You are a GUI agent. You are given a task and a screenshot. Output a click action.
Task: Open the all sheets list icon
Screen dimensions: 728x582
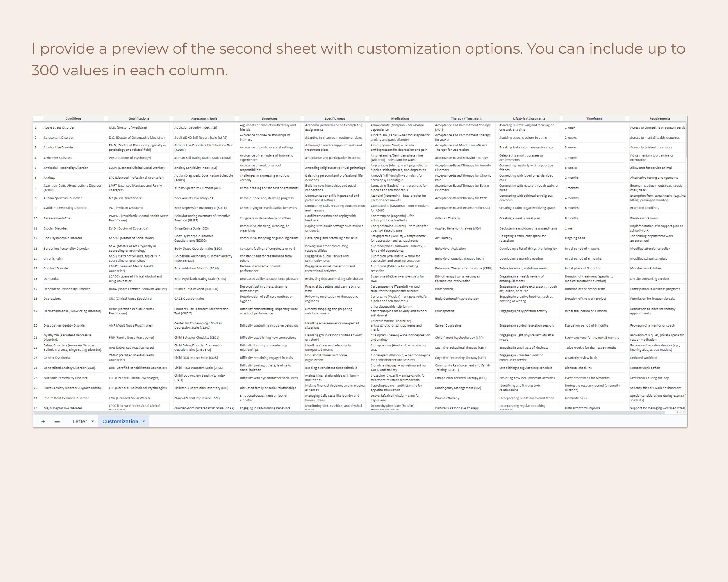(57, 421)
